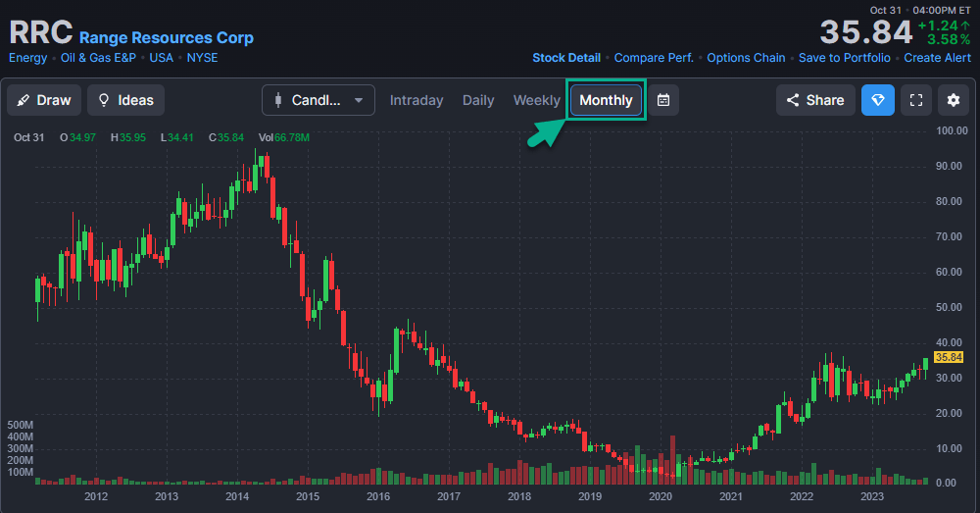Click the +1.24 price change value
The width and height of the screenshot is (980, 513).
coord(944,26)
